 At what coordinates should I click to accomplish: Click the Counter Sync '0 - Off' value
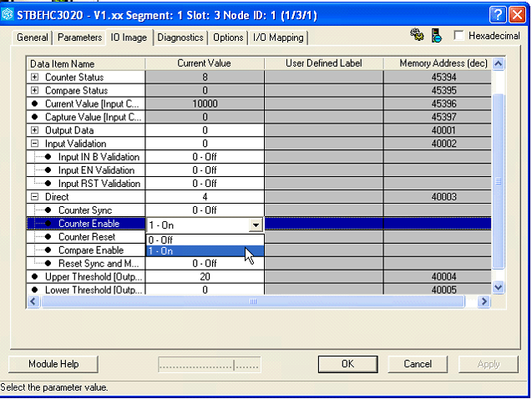(x=205, y=210)
